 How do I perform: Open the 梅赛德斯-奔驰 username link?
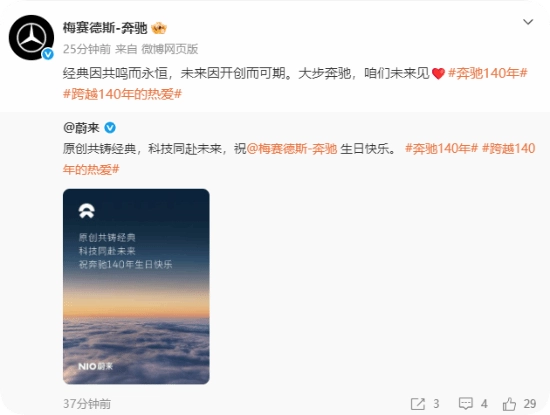click(x=105, y=28)
